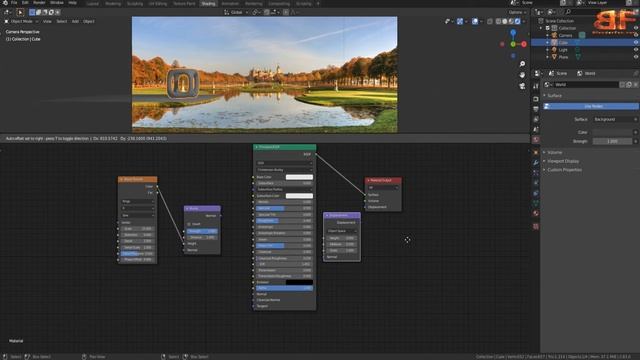The image size is (640, 360).
Task: Click the Roughness slider in Principled BSDF
Action: pos(284,221)
